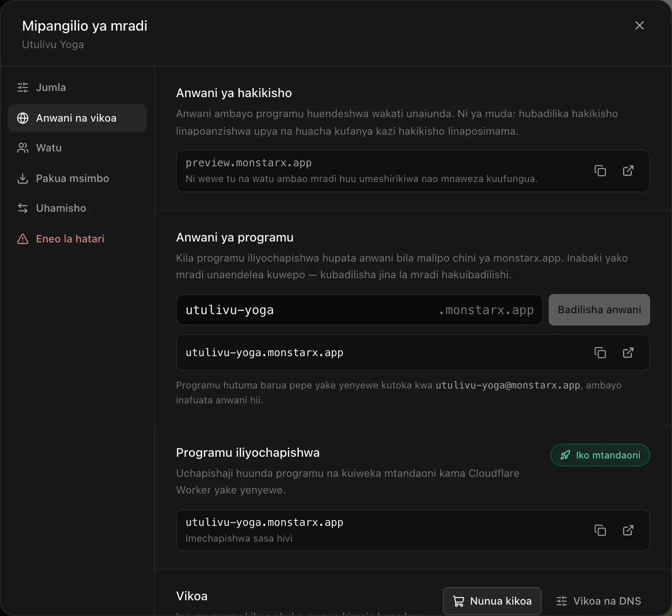This screenshot has height=616, width=672.
Task: Copy the utulivu-yoga.monstarx.app address under Anwani ya programu
Action: click(600, 353)
